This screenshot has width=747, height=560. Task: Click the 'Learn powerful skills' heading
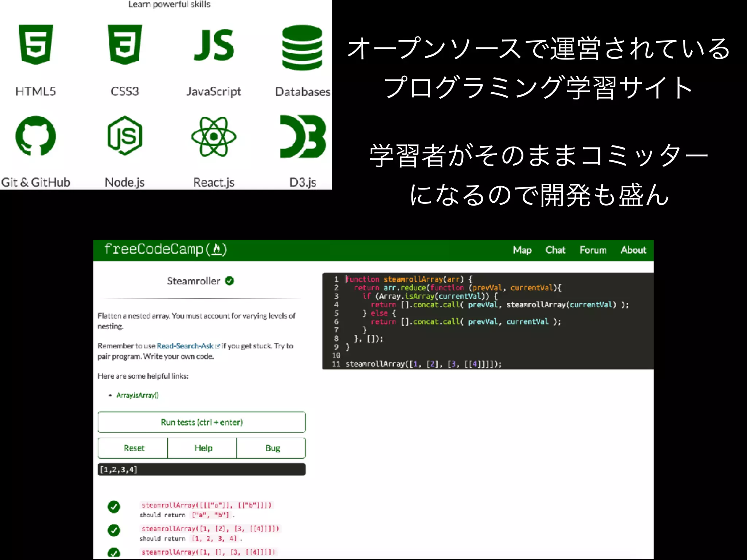pos(169,4)
